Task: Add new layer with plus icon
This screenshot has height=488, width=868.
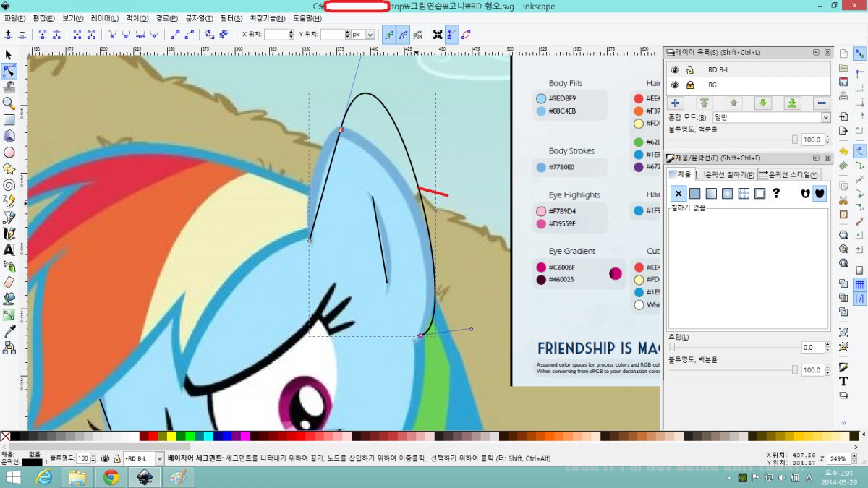Action: point(675,103)
